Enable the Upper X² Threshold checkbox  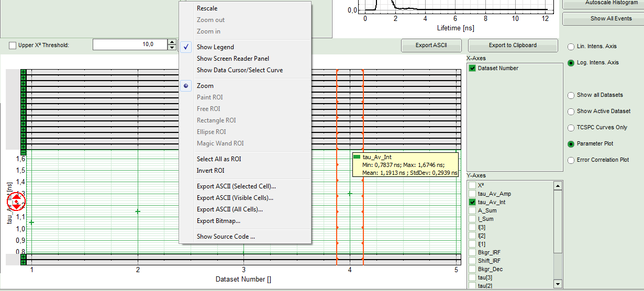pos(13,46)
